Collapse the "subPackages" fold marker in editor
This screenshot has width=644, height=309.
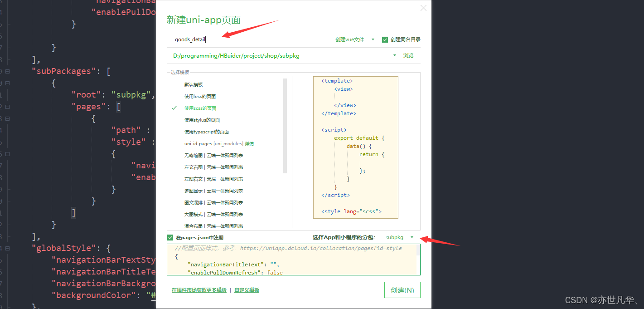pyautogui.click(x=8, y=71)
